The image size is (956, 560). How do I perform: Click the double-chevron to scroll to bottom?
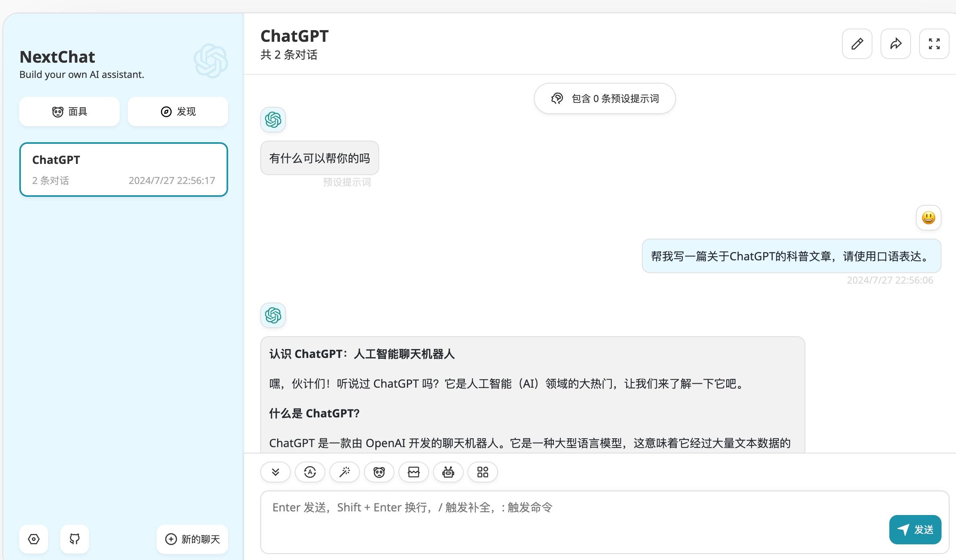click(275, 472)
